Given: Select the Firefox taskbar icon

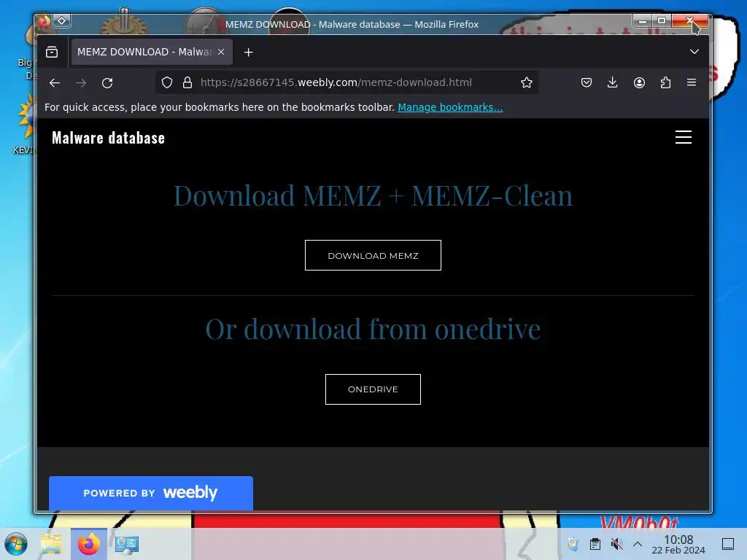Looking at the screenshot, I should click(89, 544).
